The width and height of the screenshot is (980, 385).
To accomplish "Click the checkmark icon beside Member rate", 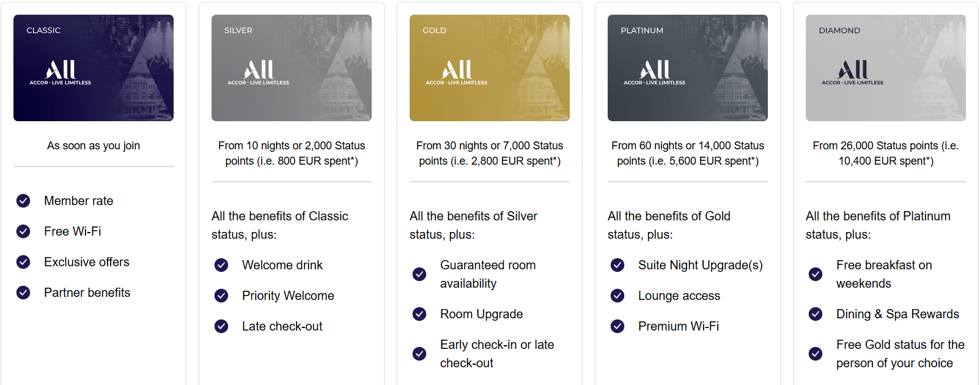I will point(23,201).
